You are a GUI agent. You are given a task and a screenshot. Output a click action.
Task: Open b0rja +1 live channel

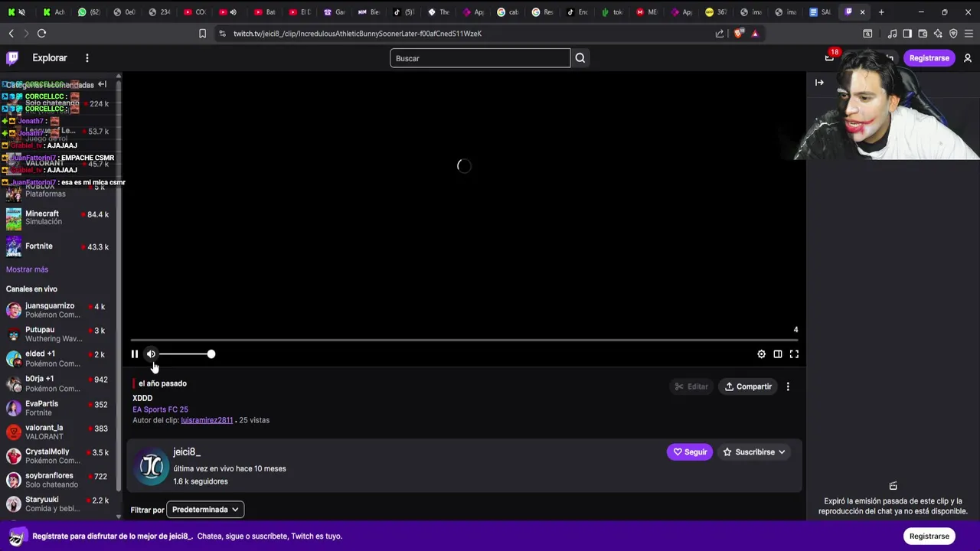point(58,383)
